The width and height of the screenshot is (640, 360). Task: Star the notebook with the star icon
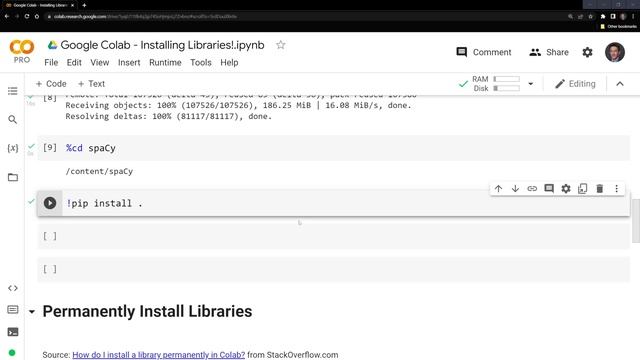click(x=280, y=45)
